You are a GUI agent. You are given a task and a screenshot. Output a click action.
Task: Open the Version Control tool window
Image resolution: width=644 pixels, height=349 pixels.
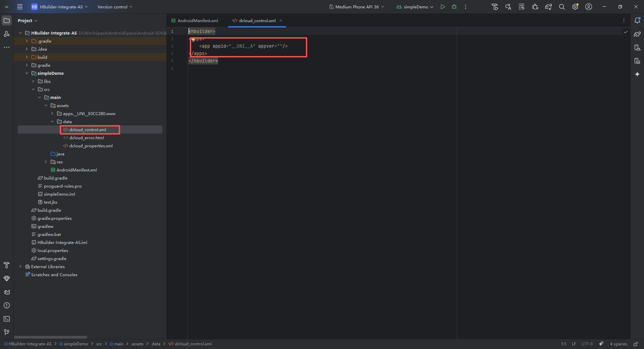[7, 332]
